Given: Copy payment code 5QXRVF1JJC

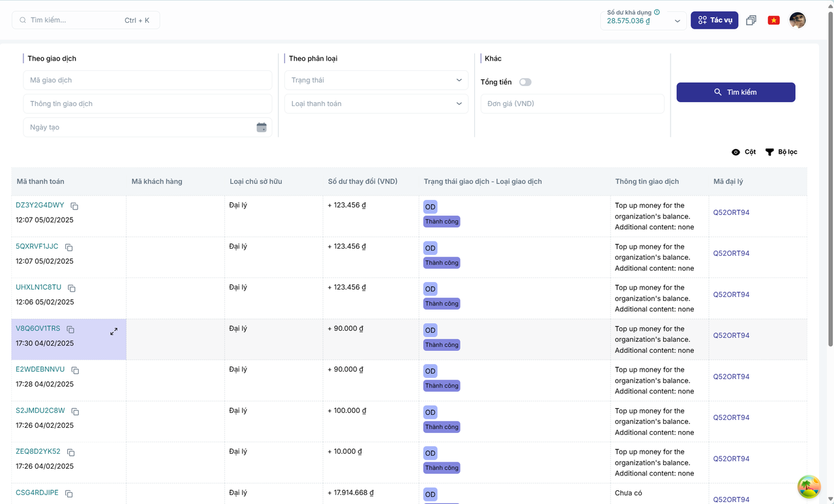Looking at the screenshot, I should (68, 247).
